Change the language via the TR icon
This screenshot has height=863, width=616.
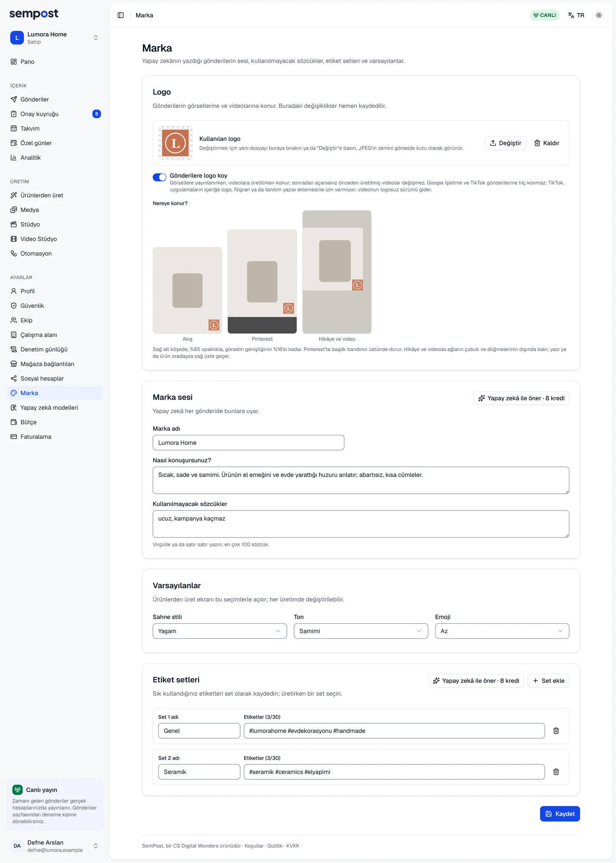click(576, 15)
